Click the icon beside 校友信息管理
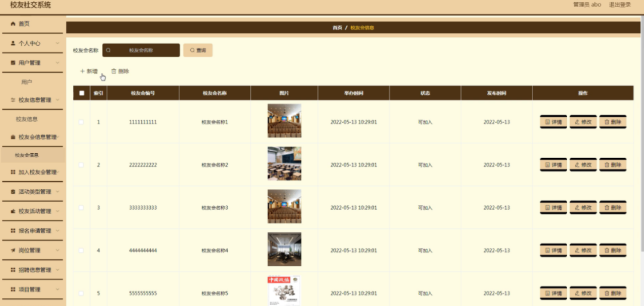The image size is (644, 307). pos(13,100)
